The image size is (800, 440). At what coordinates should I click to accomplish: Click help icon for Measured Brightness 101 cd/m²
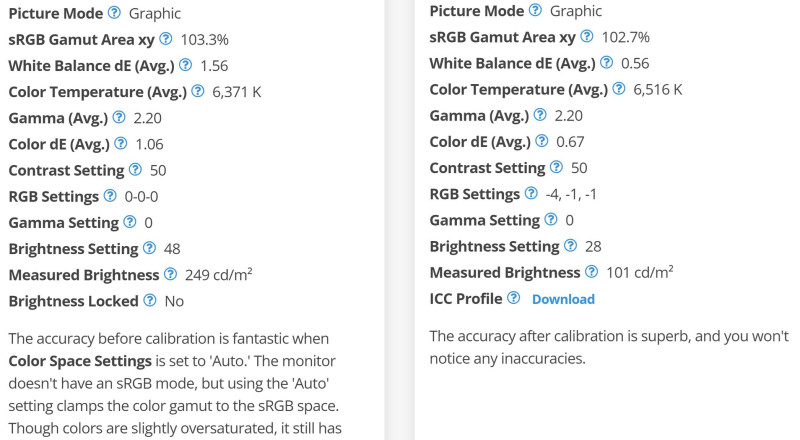591,271
